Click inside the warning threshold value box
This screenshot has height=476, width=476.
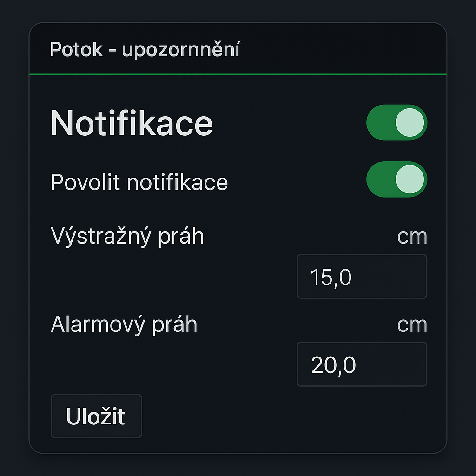[362, 276]
